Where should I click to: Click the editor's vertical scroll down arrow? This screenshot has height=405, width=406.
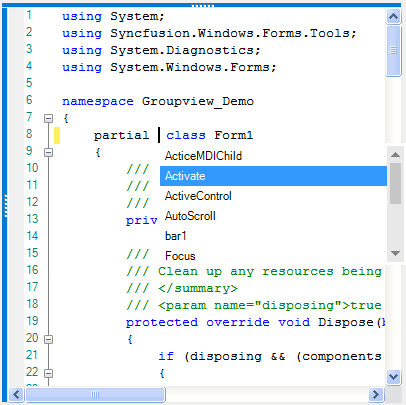coord(394,377)
